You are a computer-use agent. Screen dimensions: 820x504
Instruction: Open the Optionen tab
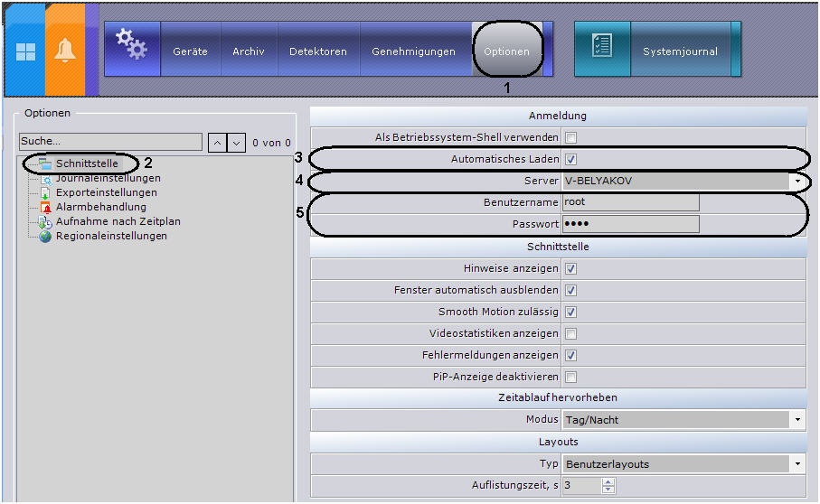pyautogui.click(x=506, y=51)
